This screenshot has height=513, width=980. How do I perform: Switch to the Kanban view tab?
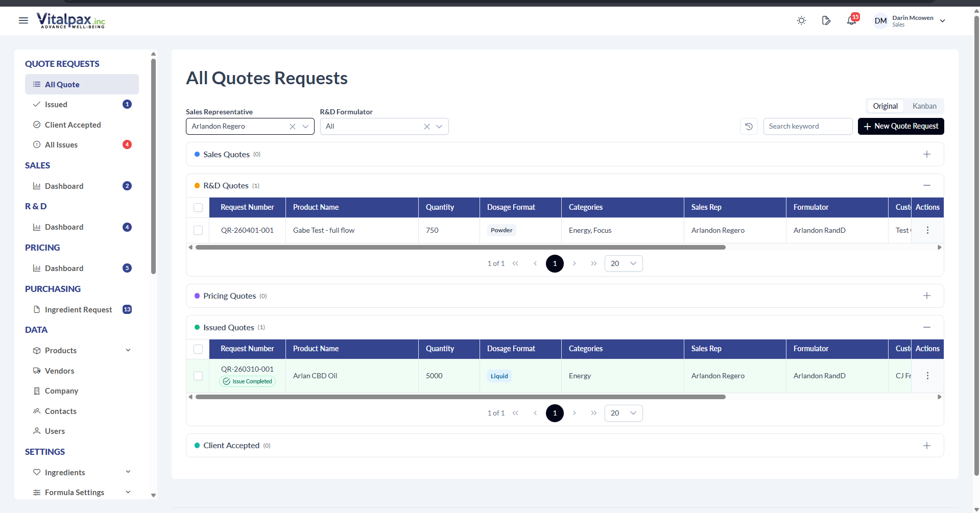pos(924,106)
